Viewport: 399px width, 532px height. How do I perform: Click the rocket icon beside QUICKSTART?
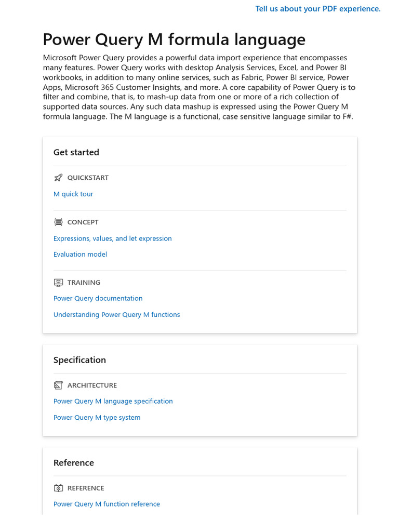(x=58, y=178)
